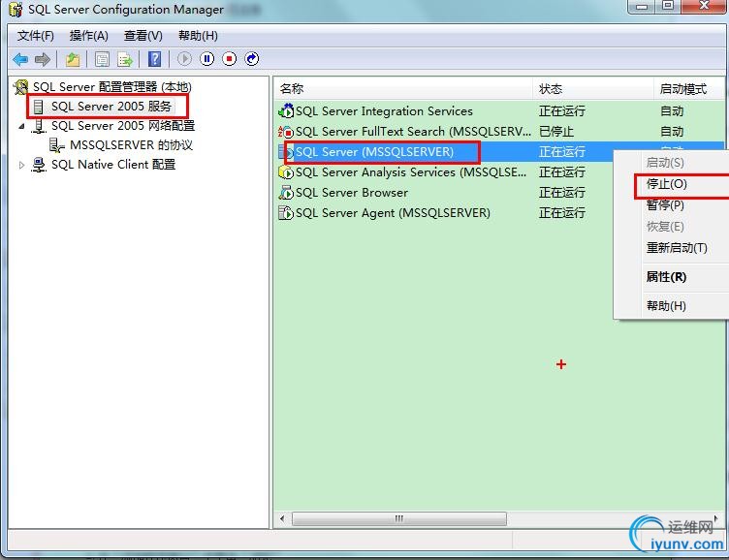Click the window maximize button
The height and width of the screenshot is (560, 729).
pyautogui.click(x=668, y=6)
